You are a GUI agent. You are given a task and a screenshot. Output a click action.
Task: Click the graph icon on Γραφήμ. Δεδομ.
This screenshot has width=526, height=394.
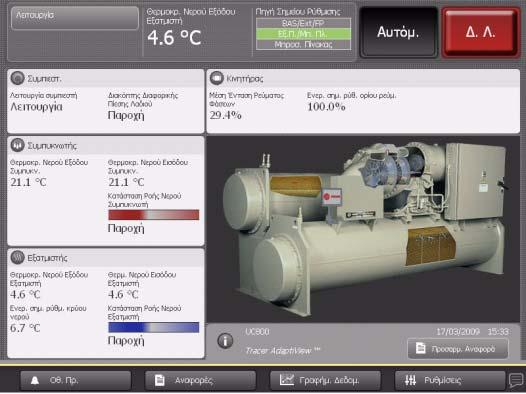pos(287,380)
